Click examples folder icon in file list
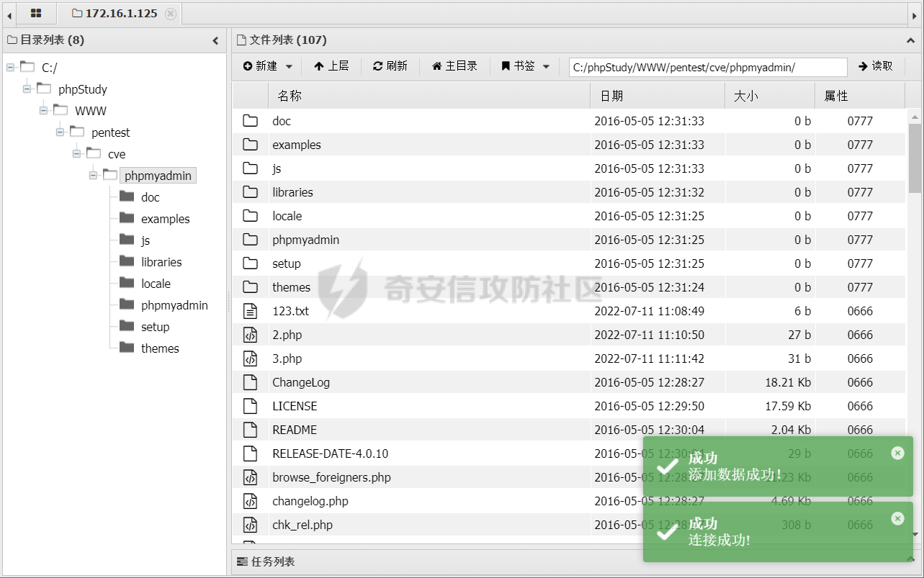 click(250, 145)
